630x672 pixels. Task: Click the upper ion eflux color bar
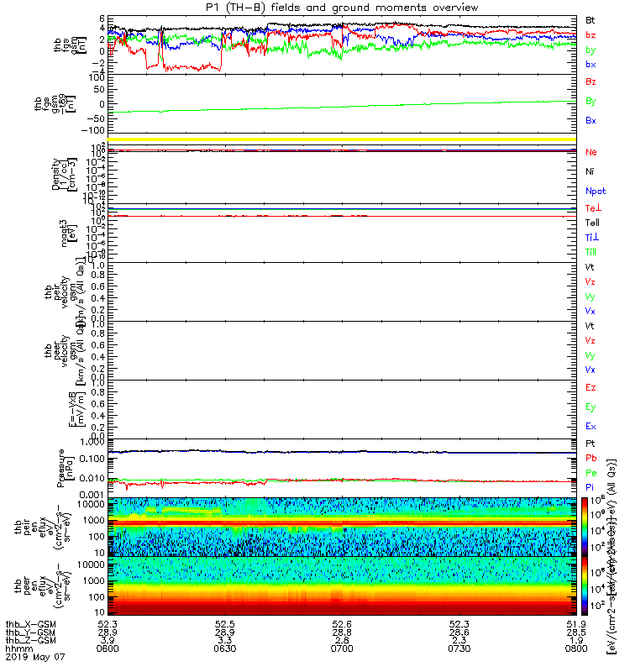tap(585, 527)
